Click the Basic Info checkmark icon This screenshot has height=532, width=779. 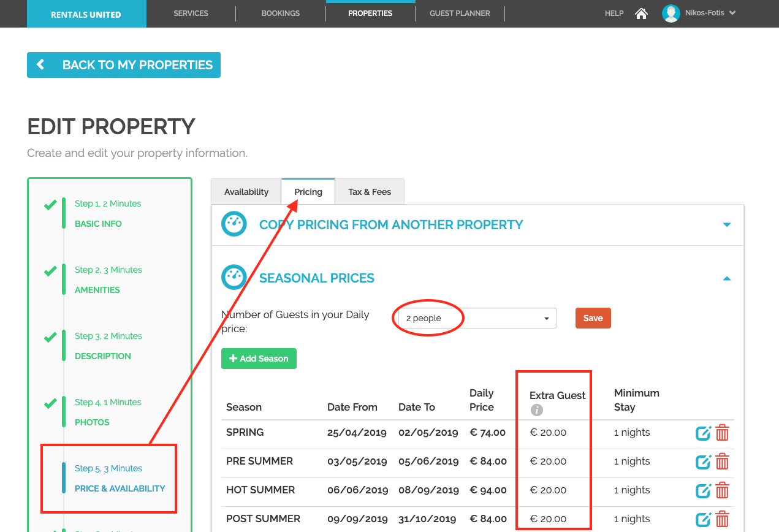(50, 205)
